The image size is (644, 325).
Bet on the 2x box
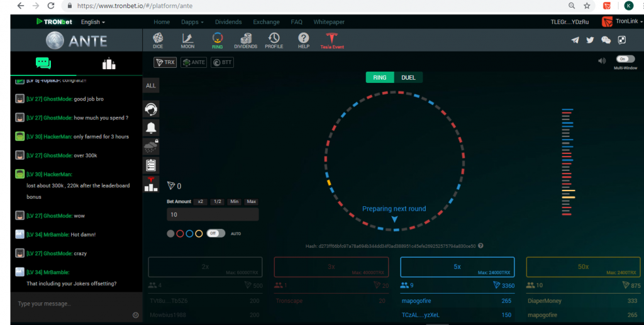coord(206,267)
